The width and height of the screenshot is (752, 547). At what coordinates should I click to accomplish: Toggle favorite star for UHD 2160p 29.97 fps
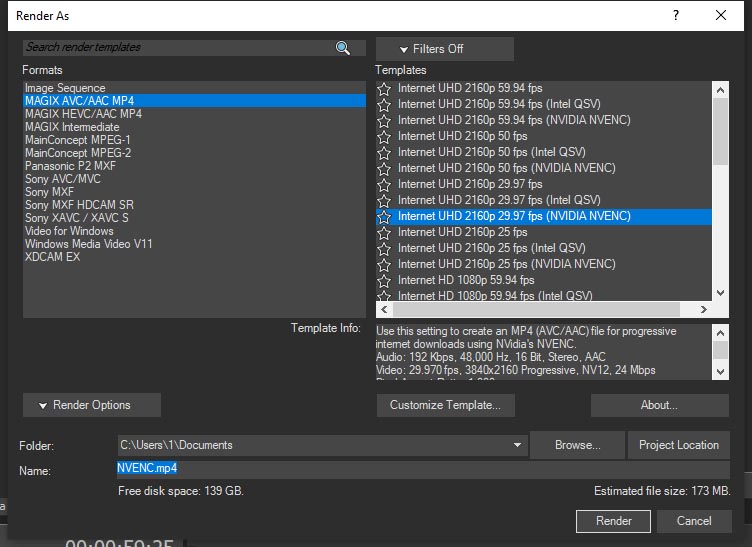tap(384, 185)
